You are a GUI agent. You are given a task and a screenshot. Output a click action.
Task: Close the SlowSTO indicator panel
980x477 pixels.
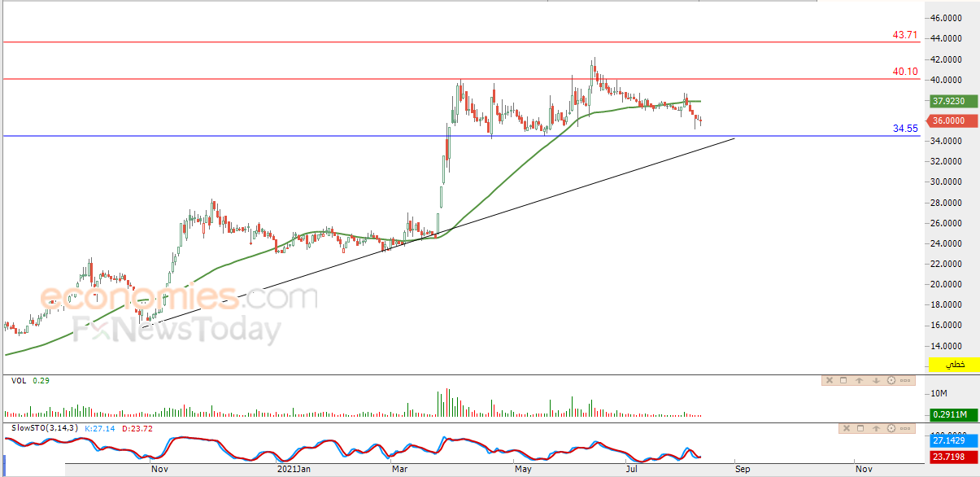coord(847,428)
